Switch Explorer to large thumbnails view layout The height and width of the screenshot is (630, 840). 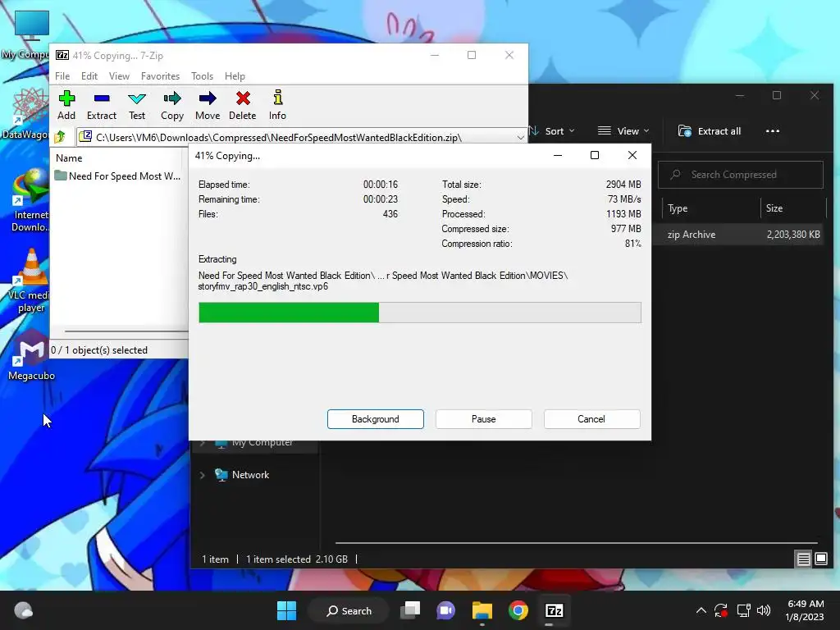(821, 559)
